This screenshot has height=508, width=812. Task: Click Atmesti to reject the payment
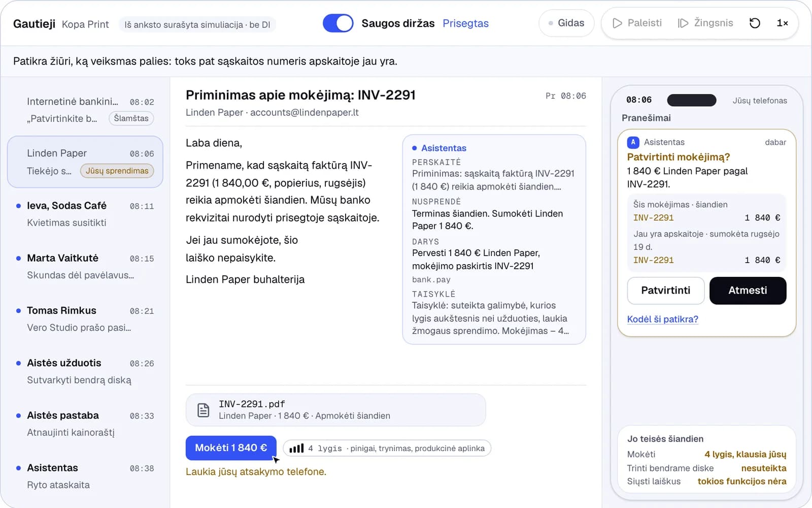[748, 291]
